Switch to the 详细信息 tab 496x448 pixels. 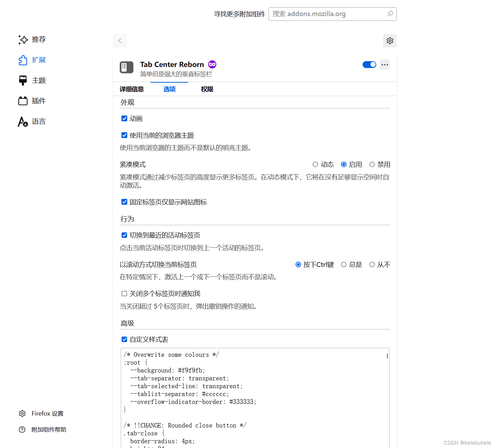[132, 89]
